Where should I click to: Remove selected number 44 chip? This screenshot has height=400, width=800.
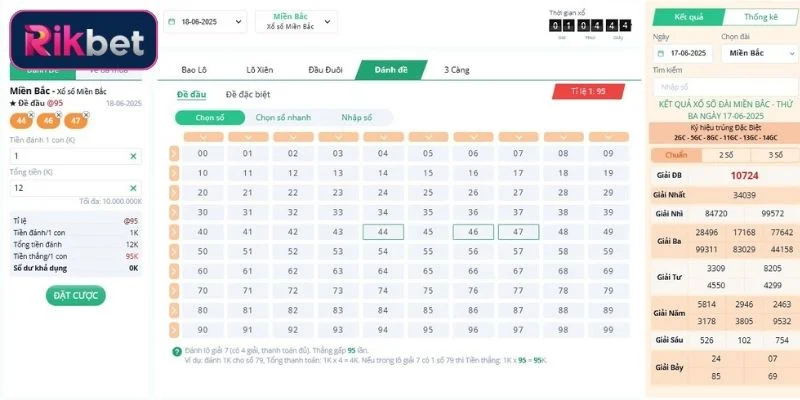[31, 114]
